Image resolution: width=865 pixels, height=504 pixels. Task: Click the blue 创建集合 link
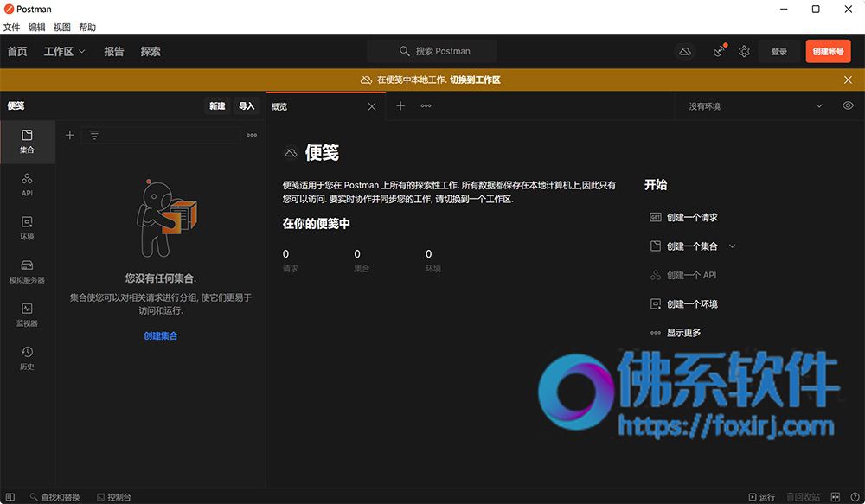click(161, 335)
